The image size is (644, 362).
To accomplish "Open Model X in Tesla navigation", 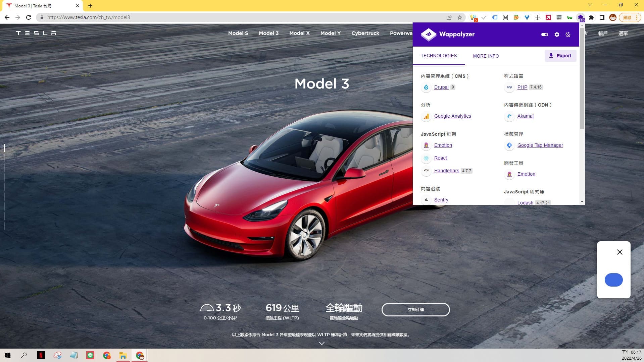I will point(299,33).
